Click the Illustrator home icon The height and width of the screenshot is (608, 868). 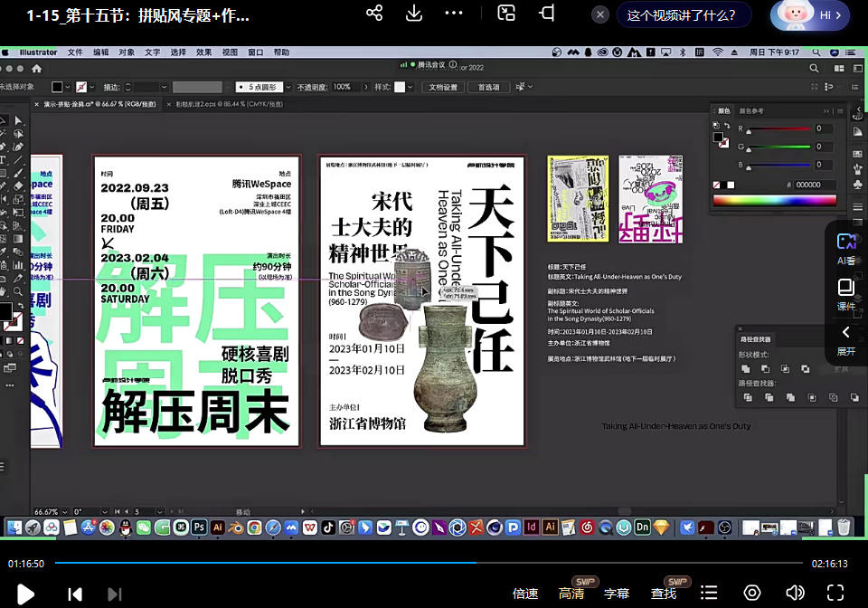[36, 68]
